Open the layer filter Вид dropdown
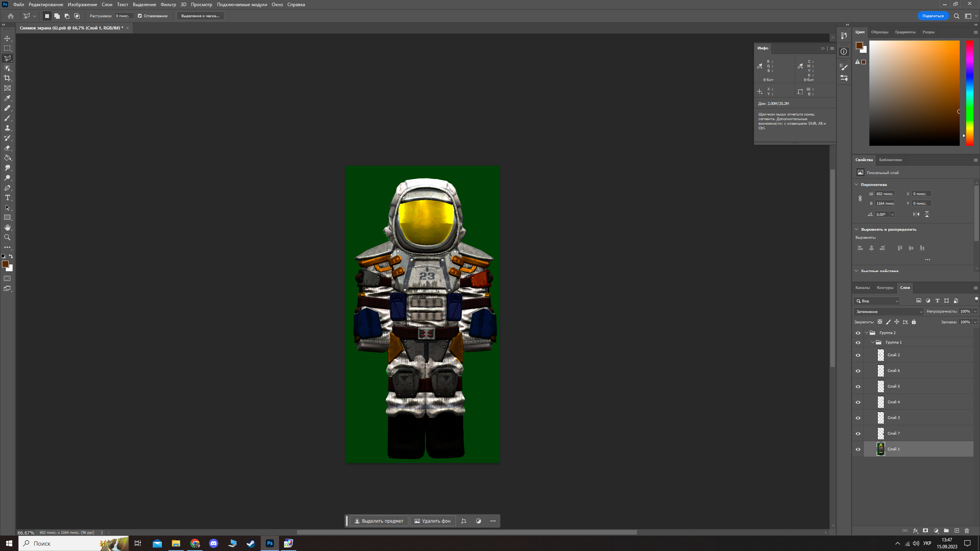 click(877, 301)
